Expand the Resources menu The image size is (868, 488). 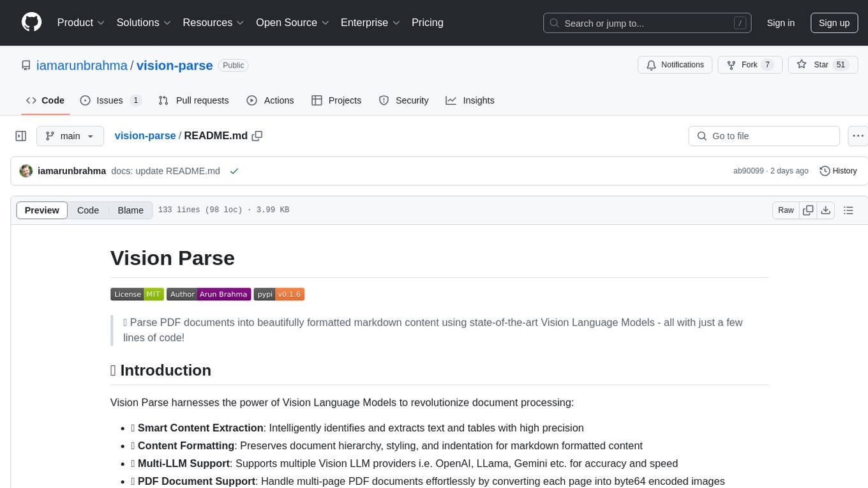point(213,22)
